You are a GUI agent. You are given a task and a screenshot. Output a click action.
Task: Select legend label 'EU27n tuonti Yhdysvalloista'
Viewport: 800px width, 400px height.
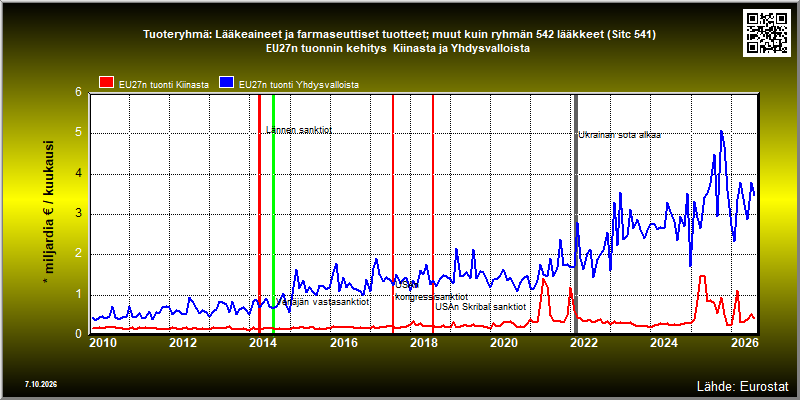298,85
